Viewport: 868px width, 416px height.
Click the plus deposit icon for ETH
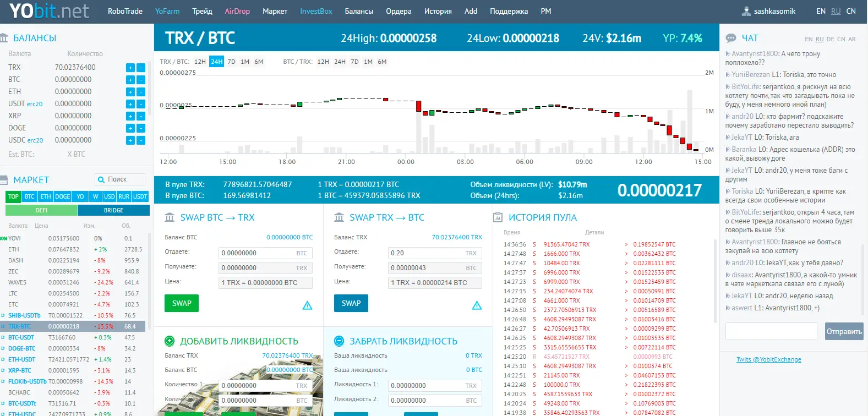coord(130,92)
